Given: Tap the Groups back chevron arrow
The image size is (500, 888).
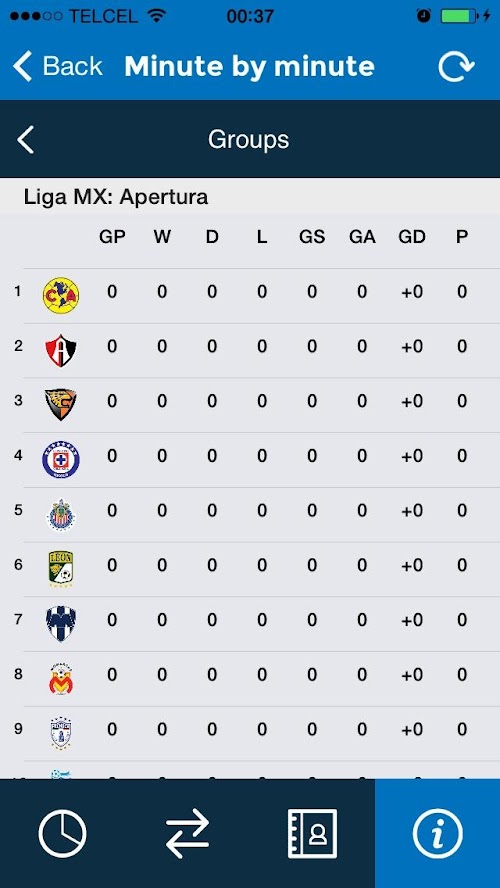Looking at the screenshot, I should (x=25, y=140).
